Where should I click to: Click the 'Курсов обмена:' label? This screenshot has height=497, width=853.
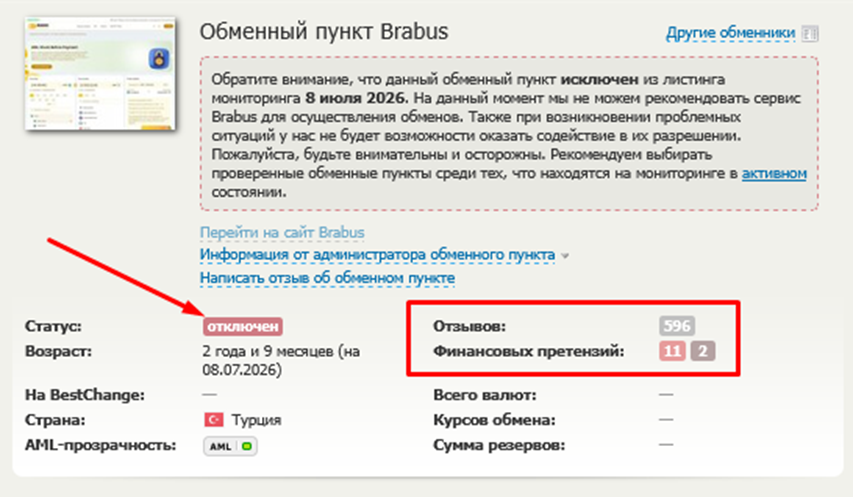(x=494, y=420)
